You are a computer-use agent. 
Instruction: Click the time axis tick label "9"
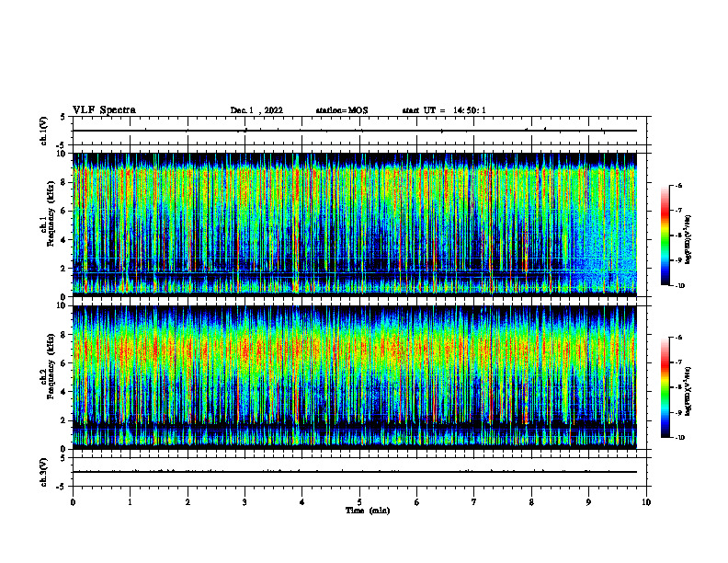click(588, 502)
